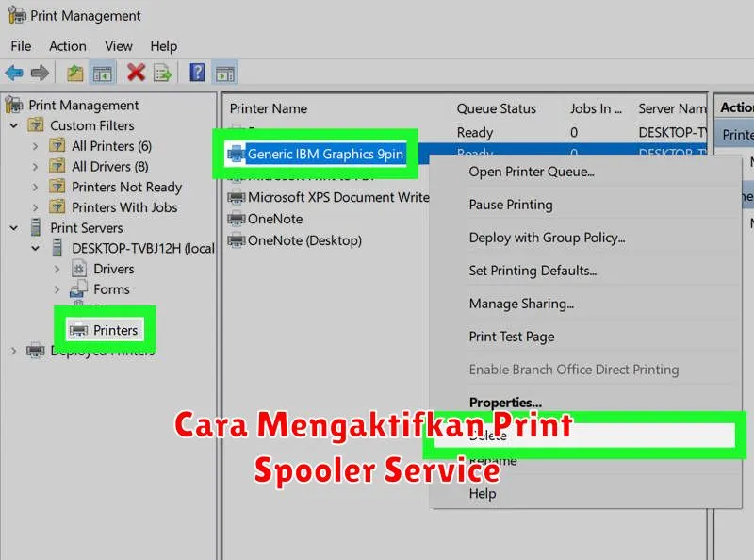Sort by Jobs In column header
This screenshot has height=560, width=754.
coord(596,108)
